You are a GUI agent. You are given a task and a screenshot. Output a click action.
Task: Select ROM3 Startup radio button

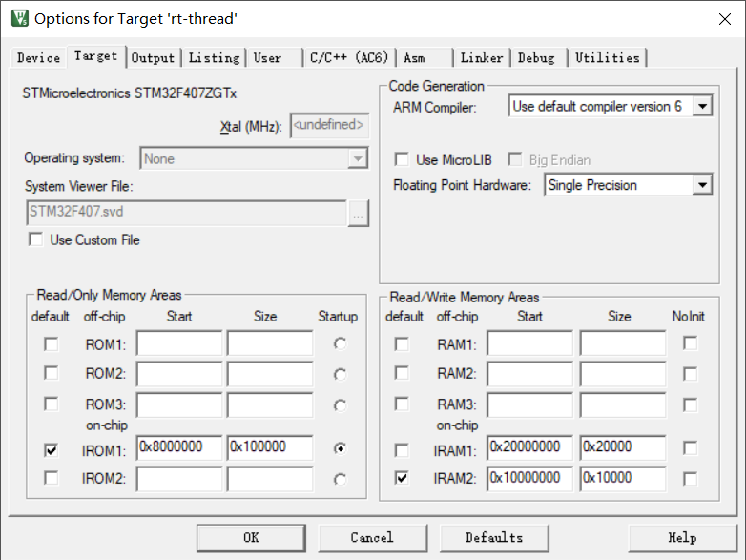[340, 405]
